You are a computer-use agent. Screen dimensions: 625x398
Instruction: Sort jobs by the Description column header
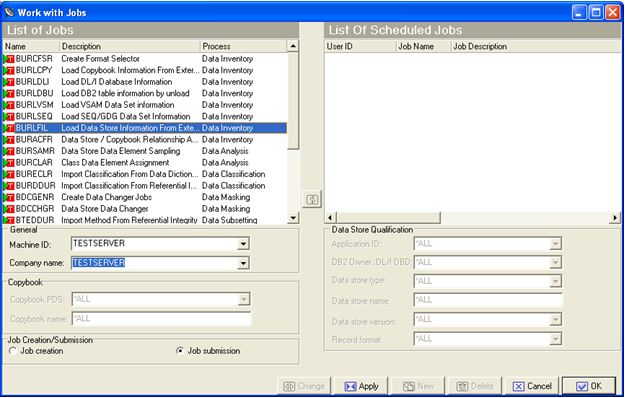tap(130, 46)
